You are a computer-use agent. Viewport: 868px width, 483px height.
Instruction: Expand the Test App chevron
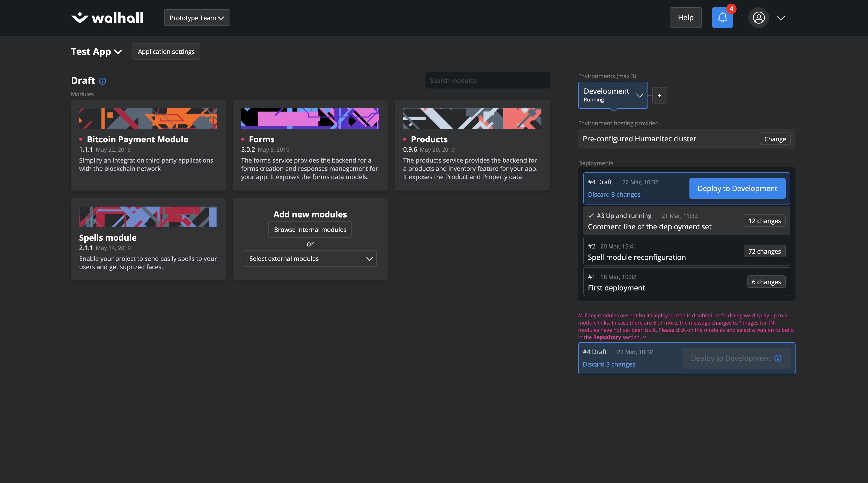(117, 52)
